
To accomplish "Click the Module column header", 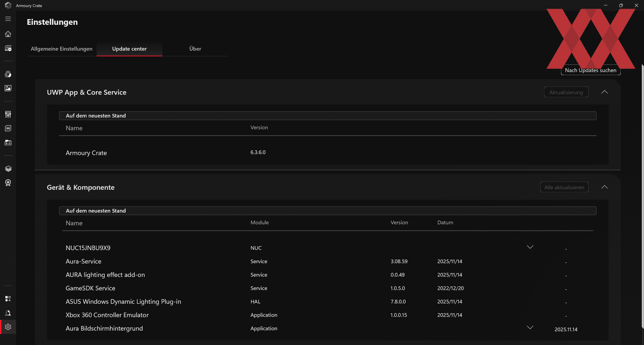I will point(260,222).
